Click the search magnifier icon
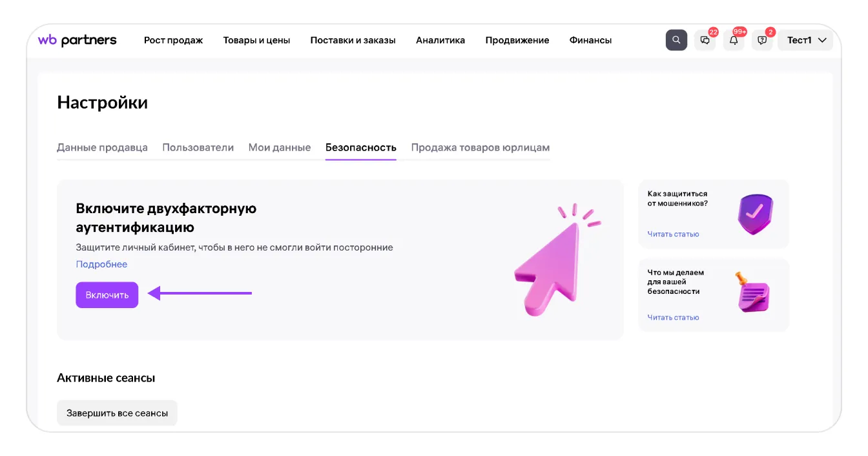868x456 pixels. click(x=676, y=40)
